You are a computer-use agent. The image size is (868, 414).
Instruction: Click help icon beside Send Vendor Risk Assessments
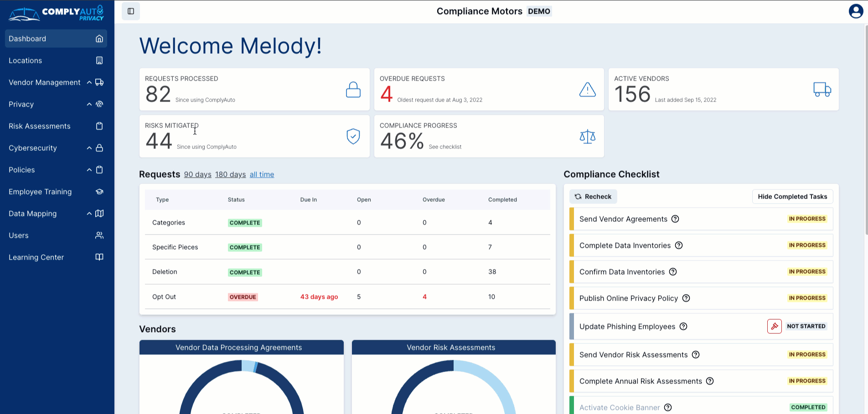[696, 355]
